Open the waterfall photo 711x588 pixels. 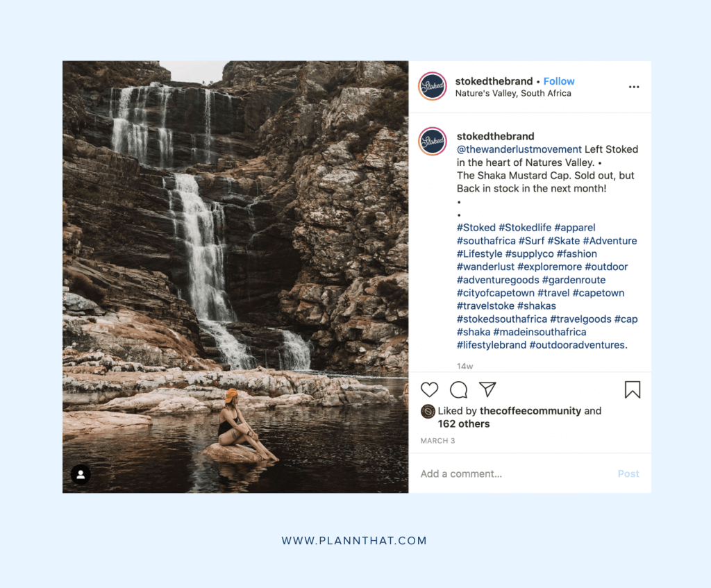tap(235, 276)
